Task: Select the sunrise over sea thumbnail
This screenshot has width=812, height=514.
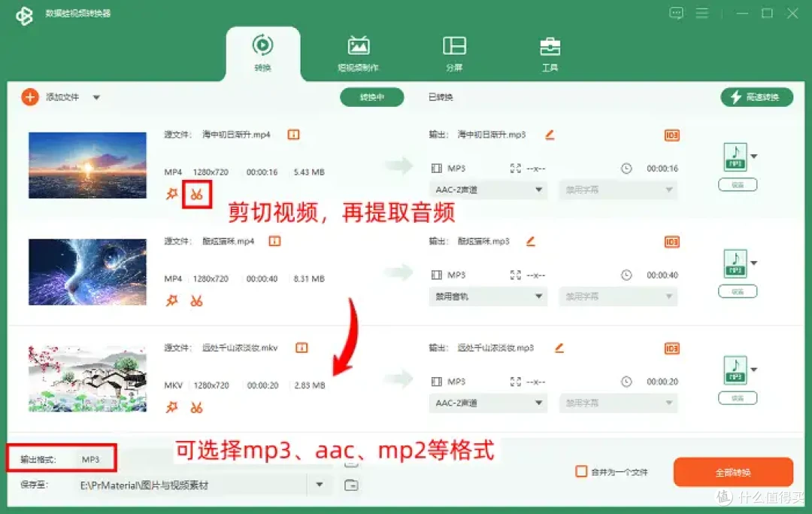Action: [x=87, y=166]
